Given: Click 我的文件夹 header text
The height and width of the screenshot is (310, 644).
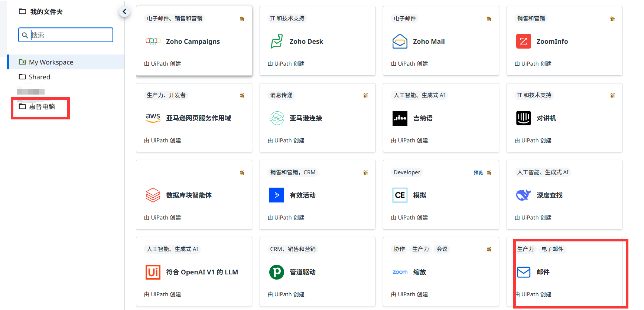Looking at the screenshot, I should coord(46,11).
